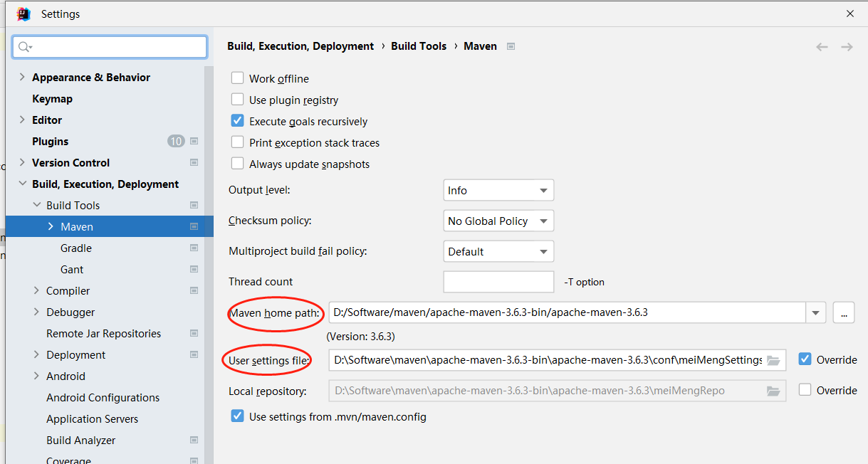
Task: Click the Thread count input field
Action: [498, 282]
